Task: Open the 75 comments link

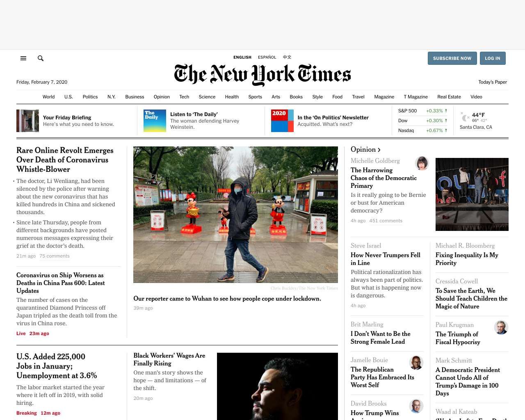Action: [x=55, y=256]
